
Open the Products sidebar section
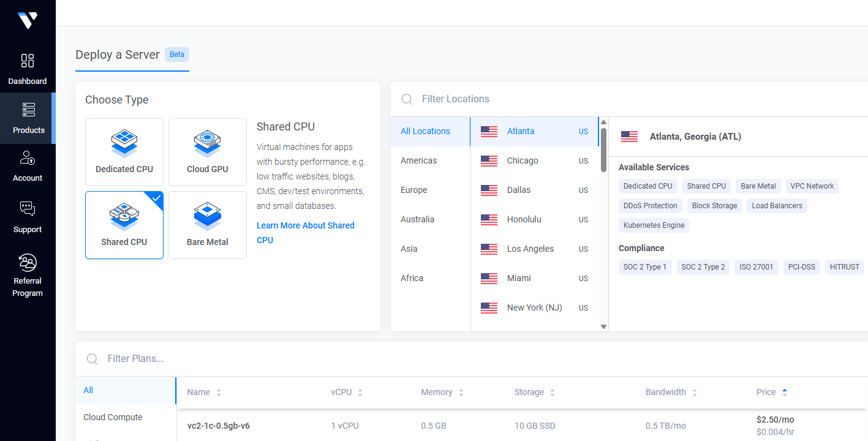click(x=28, y=118)
